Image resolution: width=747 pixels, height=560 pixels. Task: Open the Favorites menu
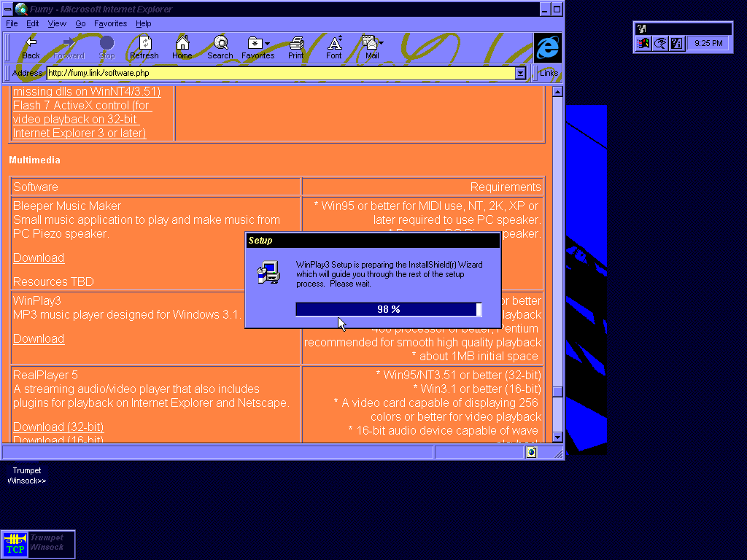pos(111,23)
